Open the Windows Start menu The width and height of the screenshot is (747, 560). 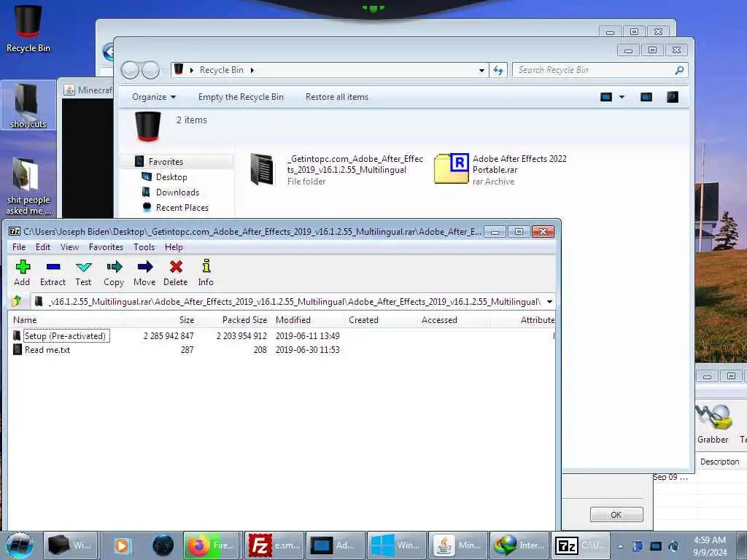(20, 545)
